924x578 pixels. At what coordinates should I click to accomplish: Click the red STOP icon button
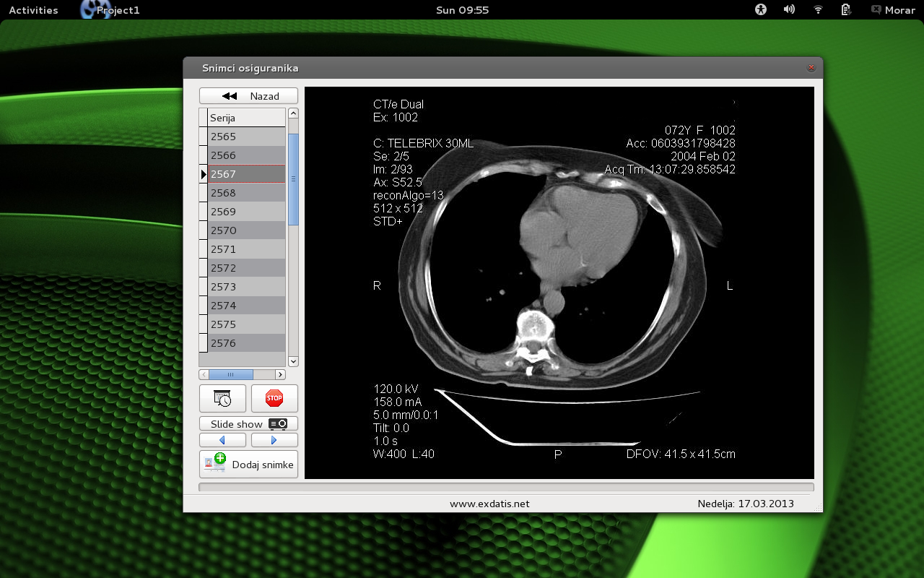(x=274, y=398)
